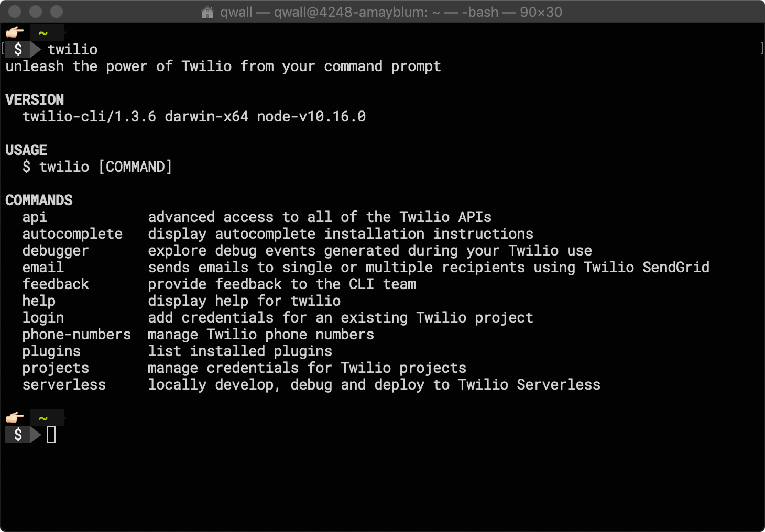Viewport: 765px width, 532px height.
Task: Click the yellow minimize button in title bar
Action: [x=36, y=12]
